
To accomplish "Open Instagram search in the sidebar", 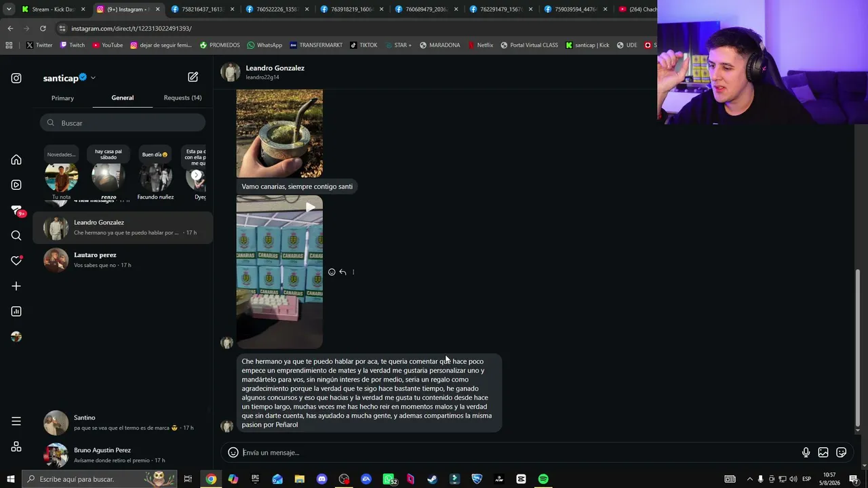I will pyautogui.click(x=16, y=235).
